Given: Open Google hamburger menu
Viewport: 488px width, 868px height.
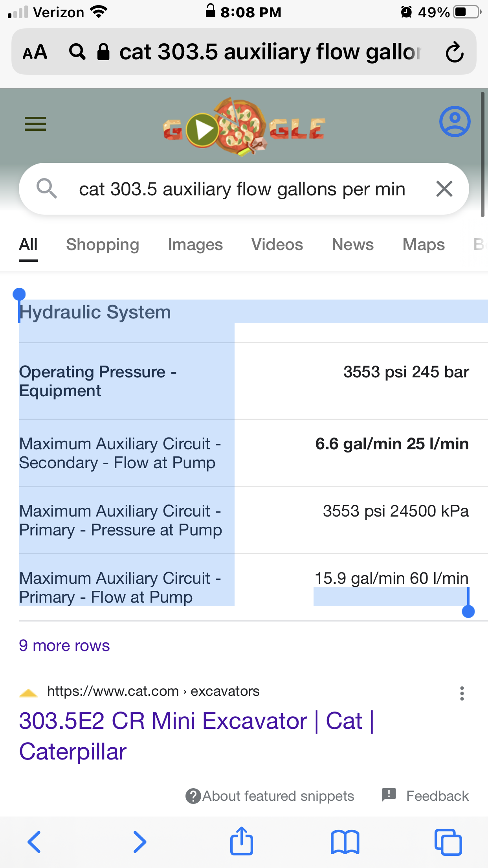Looking at the screenshot, I should tap(35, 124).
